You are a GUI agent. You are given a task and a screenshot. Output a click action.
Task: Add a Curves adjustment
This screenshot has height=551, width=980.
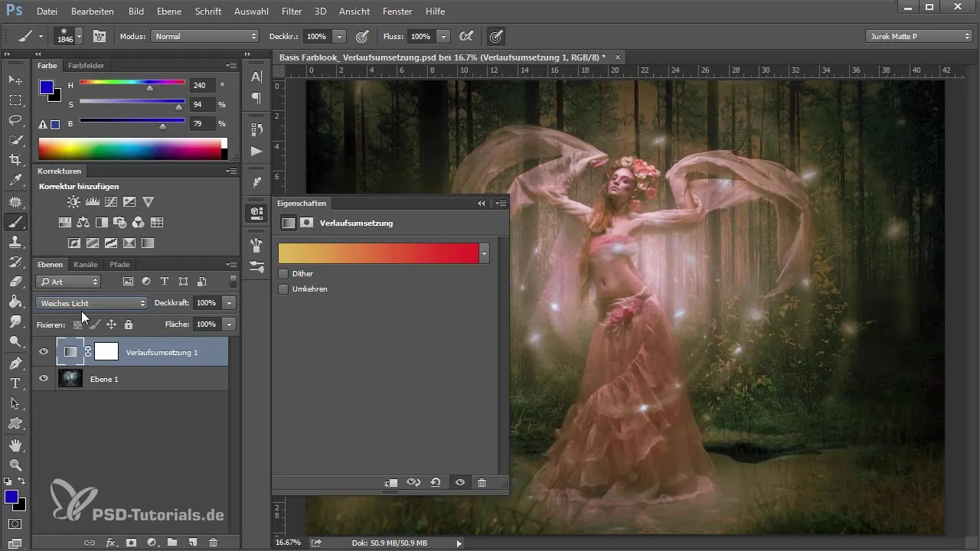[111, 202]
